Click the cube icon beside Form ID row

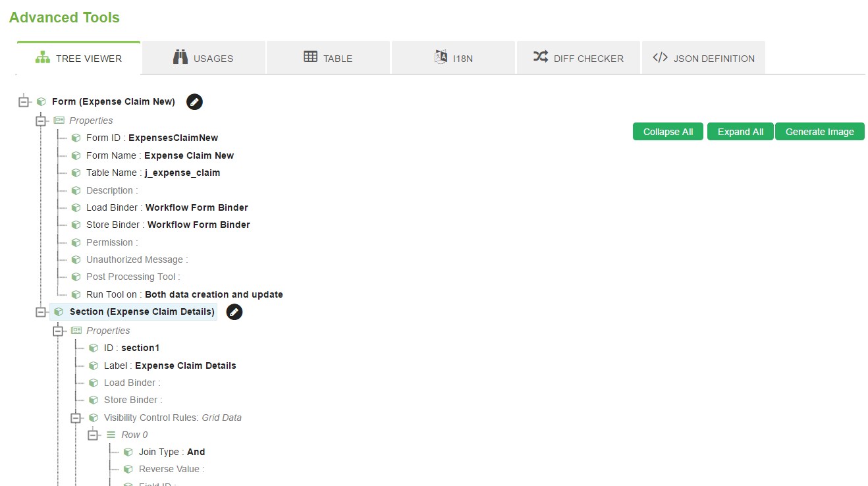click(x=76, y=138)
